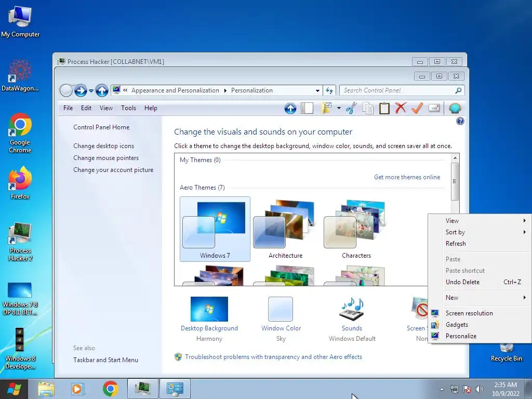Screen dimensions: 532x399
Task: Select Google Chrome desktop shortcut
Action: pos(20,133)
